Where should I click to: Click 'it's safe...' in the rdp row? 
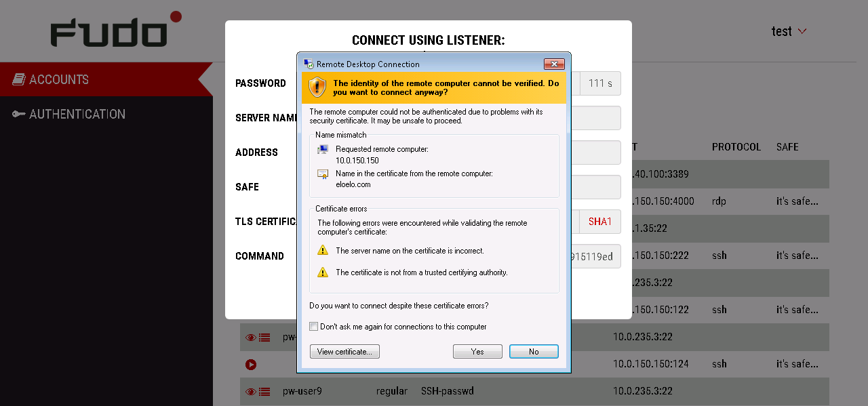pos(797,201)
